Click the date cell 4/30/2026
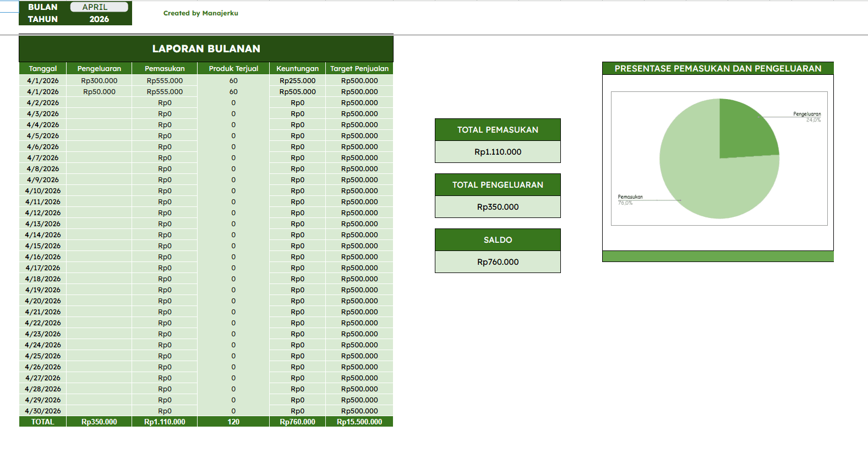Screen dimensions: 868x458 click(x=43, y=411)
